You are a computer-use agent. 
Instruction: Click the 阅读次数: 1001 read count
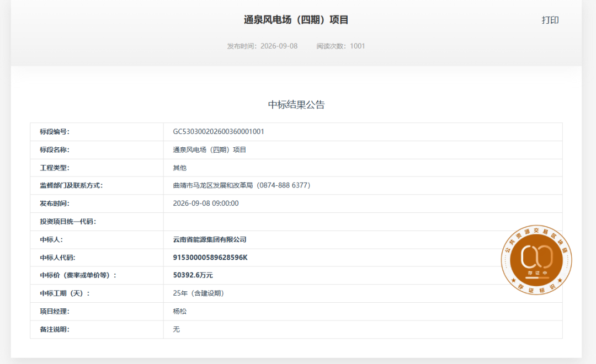[x=340, y=46]
